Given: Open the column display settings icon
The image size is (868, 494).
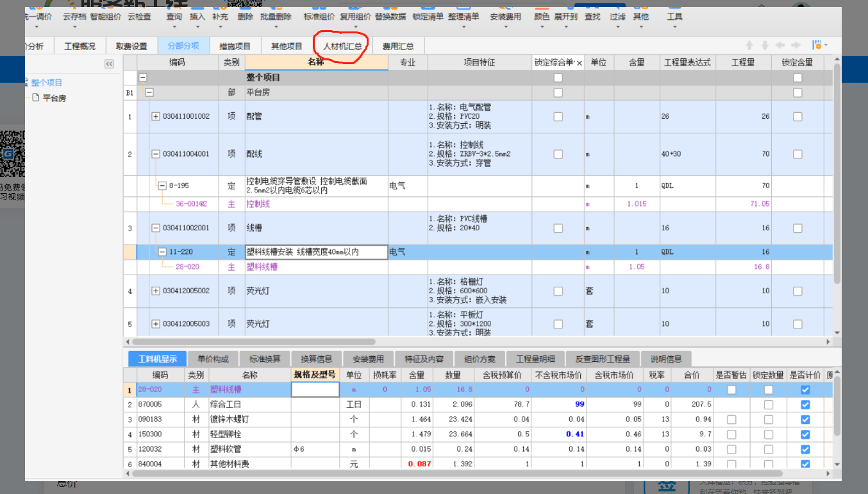Looking at the screenshot, I should pyautogui.click(x=819, y=46).
